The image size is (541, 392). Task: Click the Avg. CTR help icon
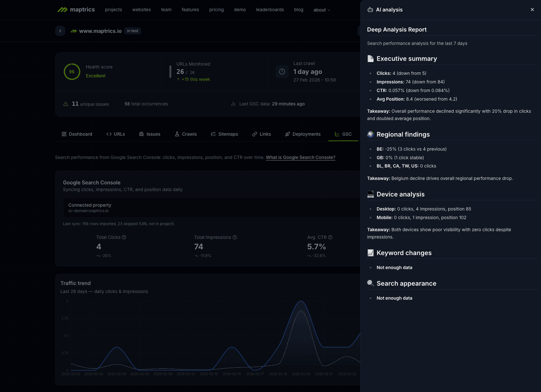pyautogui.click(x=330, y=237)
